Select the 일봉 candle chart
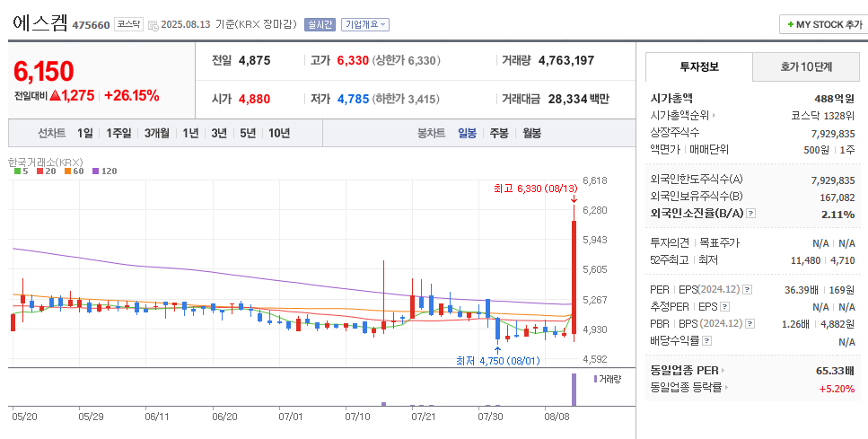This screenshot has height=439, width=868. tap(468, 133)
